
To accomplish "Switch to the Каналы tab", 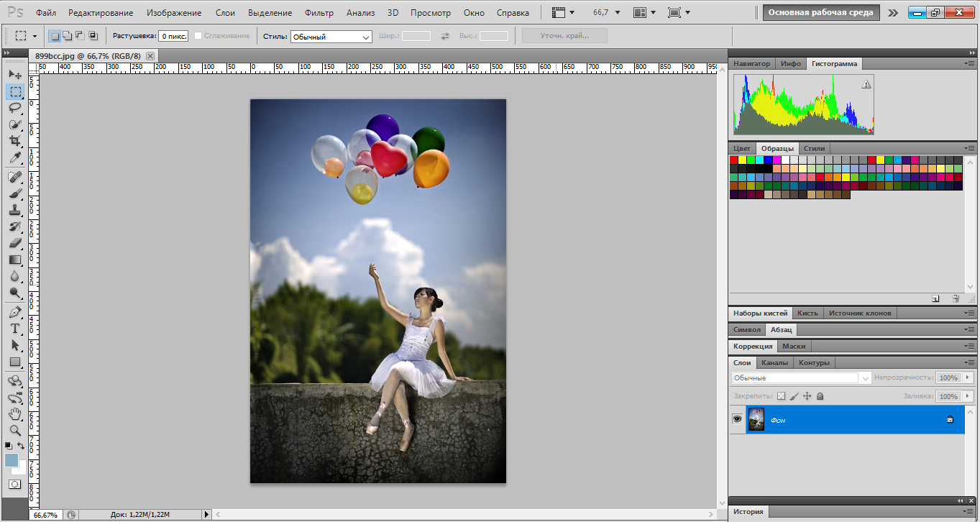I will tap(774, 362).
